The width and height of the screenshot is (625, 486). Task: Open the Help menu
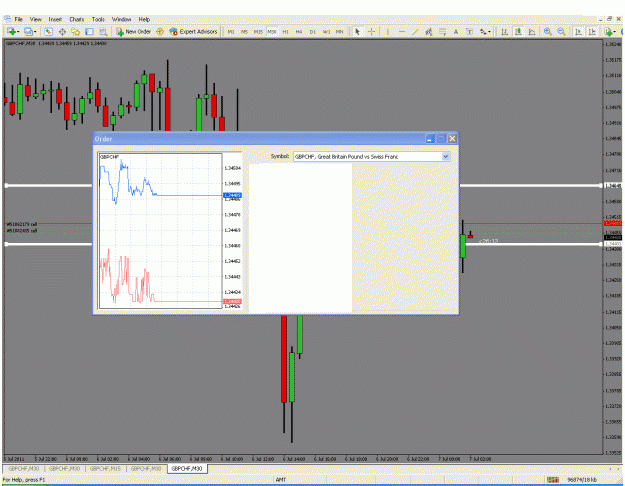[x=144, y=19]
